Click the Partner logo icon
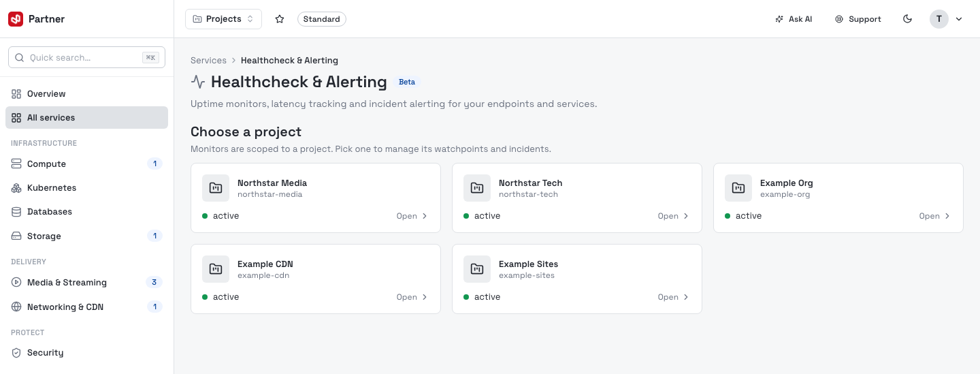The height and width of the screenshot is (374, 980). tap(16, 19)
